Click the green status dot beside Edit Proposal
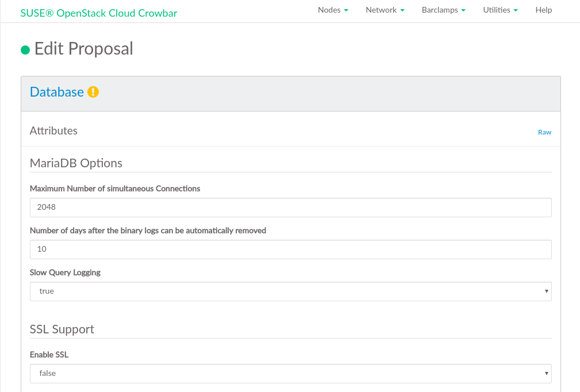Viewport: 580px width, 392px height. (25, 50)
